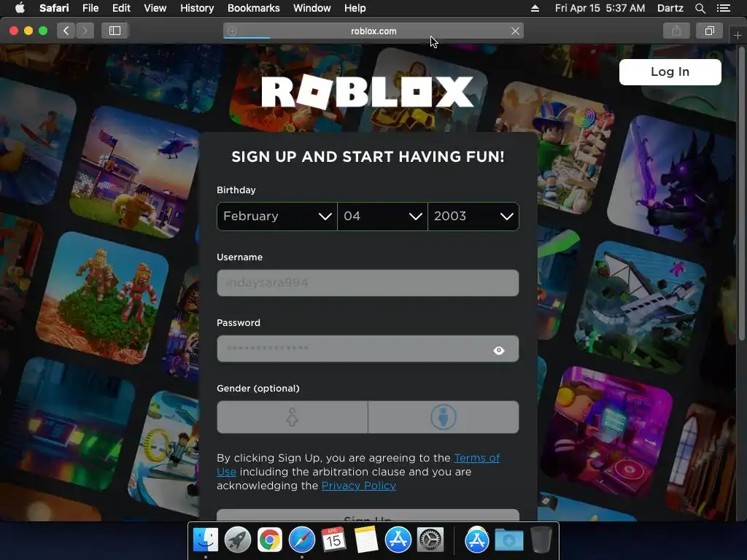Open Calendar from the Dock
747x560 pixels.
pyautogui.click(x=333, y=540)
